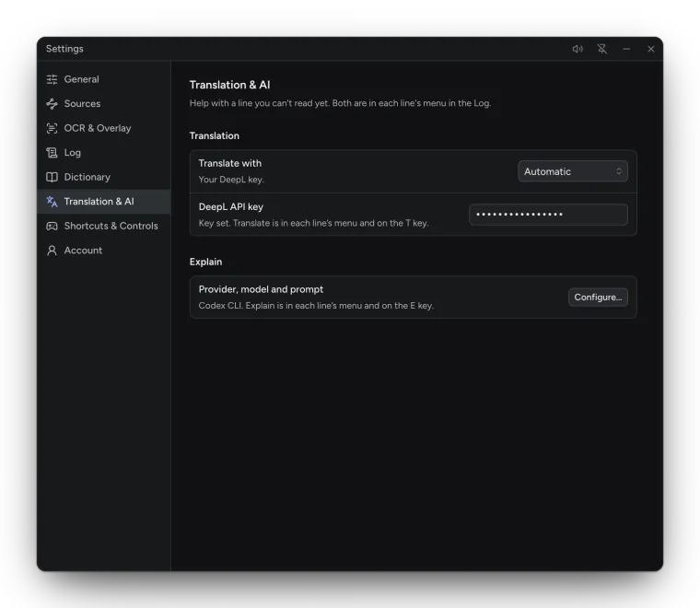Click the OCR & Overlay scan icon

52,129
